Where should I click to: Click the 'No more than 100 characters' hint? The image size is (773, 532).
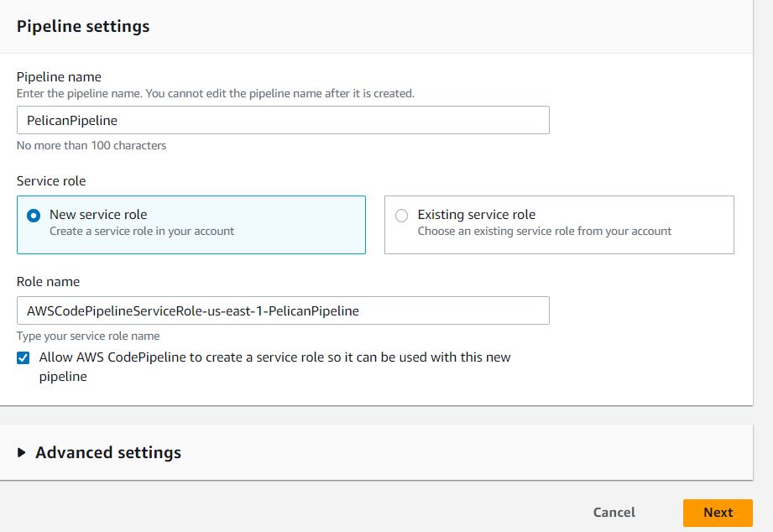click(91, 145)
